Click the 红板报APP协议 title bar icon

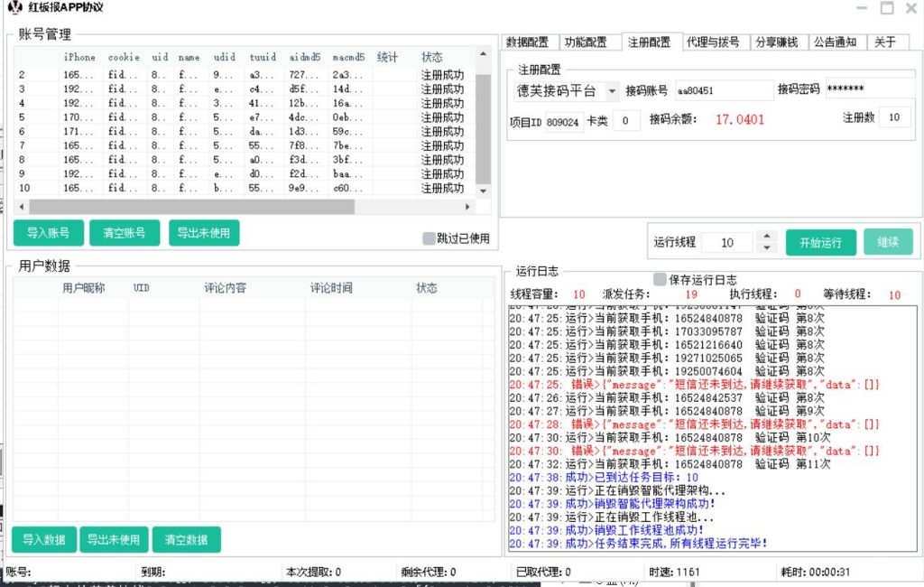14,8
